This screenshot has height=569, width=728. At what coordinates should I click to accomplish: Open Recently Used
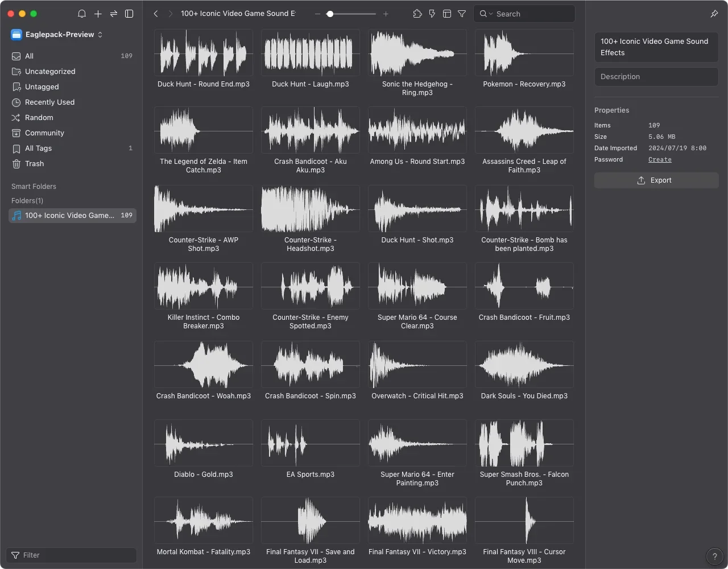click(x=72, y=102)
